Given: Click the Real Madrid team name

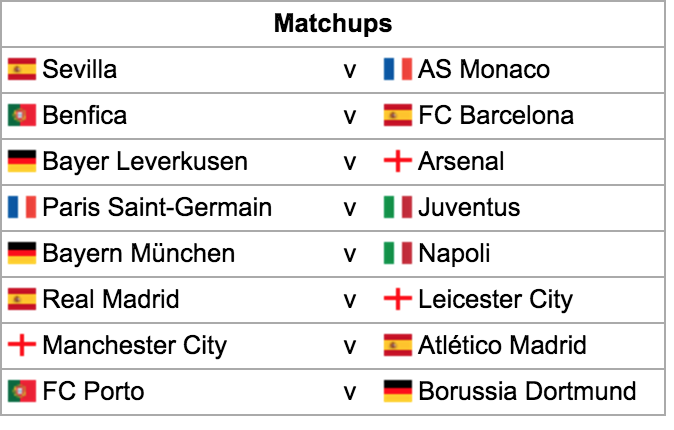Looking at the screenshot, I should 111,300.
